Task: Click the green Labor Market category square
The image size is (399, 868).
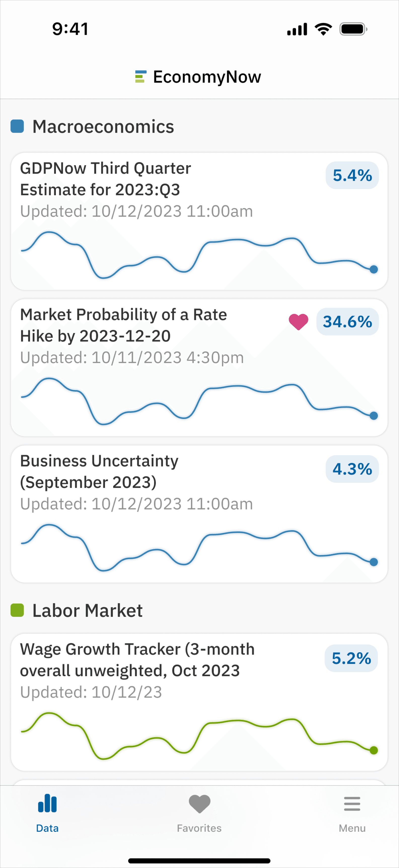Action: pos(17,610)
